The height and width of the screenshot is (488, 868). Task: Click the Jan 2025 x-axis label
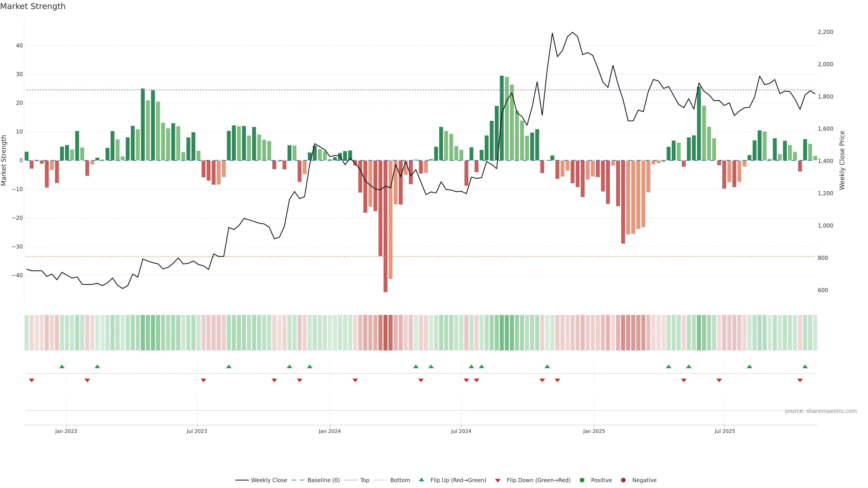[x=594, y=431]
